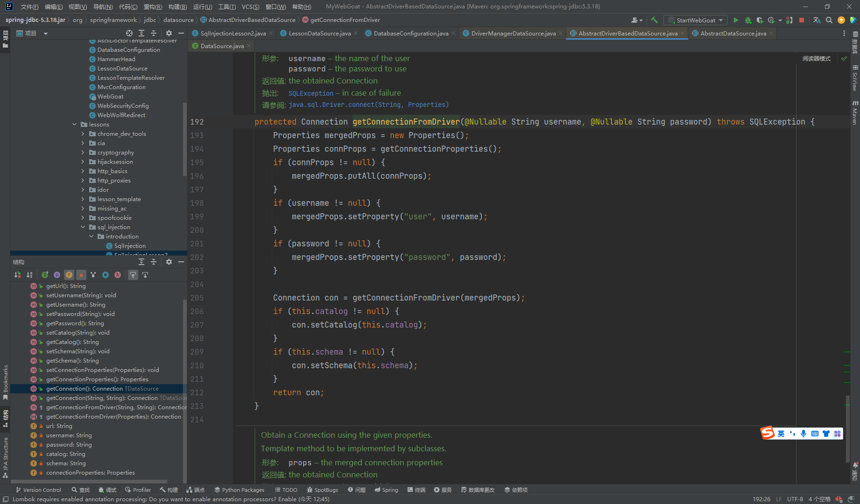This screenshot has height=504, width=860.
Task: Toggle alphabetical sort in structure panel
Action: (29, 275)
